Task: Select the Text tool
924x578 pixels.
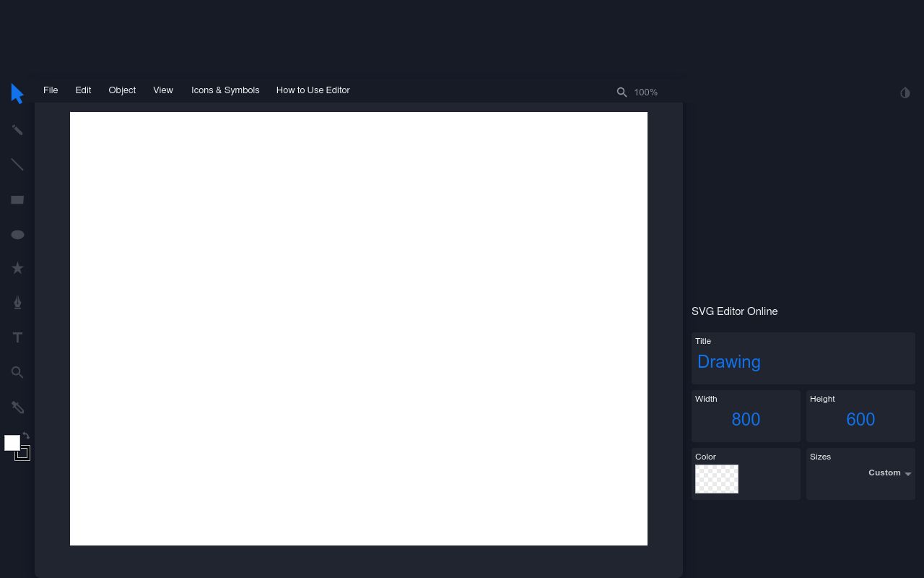Action: tap(17, 337)
